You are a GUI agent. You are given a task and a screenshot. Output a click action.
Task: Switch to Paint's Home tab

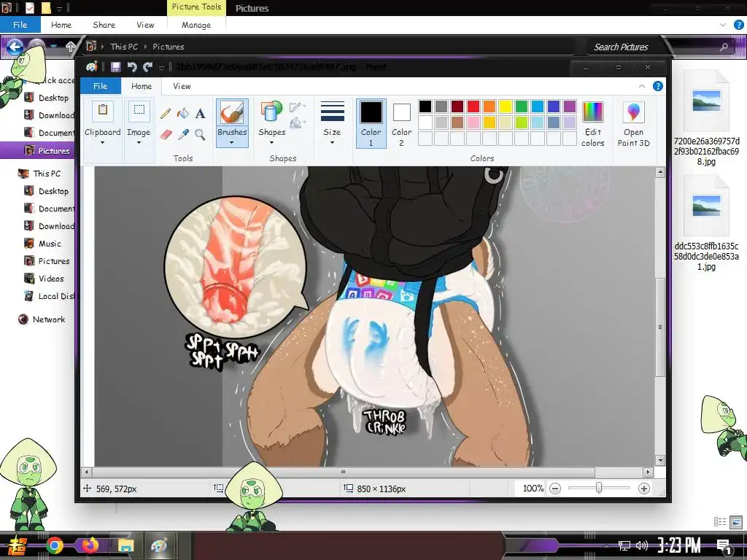pyautogui.click(x=141, y=86)
